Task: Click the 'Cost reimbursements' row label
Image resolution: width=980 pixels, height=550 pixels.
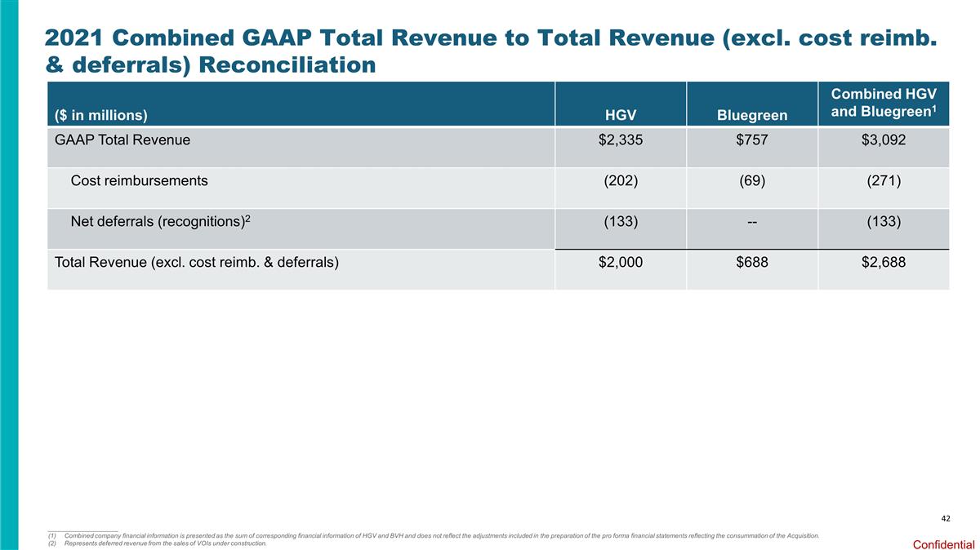Action: coord(139,180)
